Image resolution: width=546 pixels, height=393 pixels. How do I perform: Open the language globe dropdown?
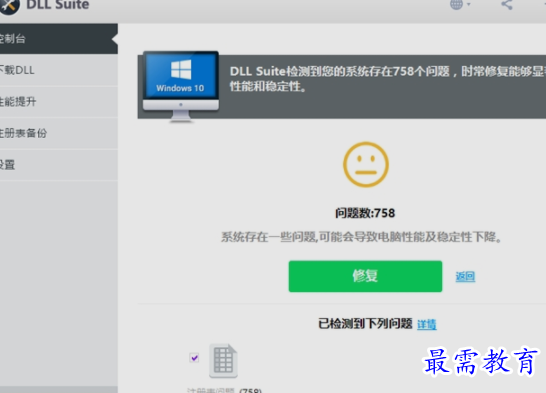pos(460,5)
